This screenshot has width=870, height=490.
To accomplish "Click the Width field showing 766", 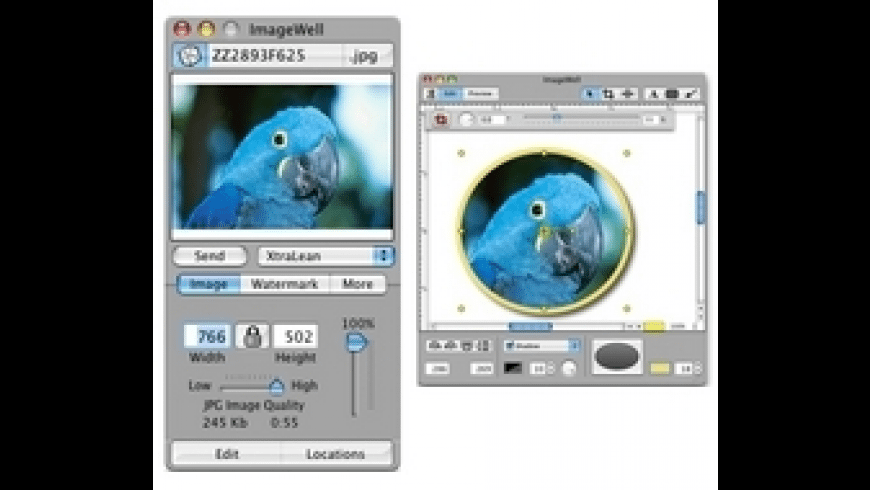I will tap(207, 336).
